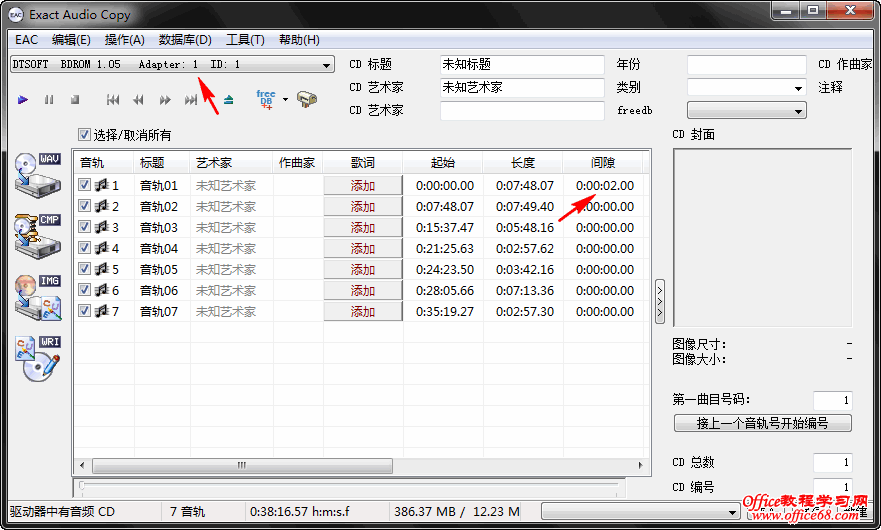
Task: Click the CMP compressed copy icon
Action: click(x=38, y=236)
